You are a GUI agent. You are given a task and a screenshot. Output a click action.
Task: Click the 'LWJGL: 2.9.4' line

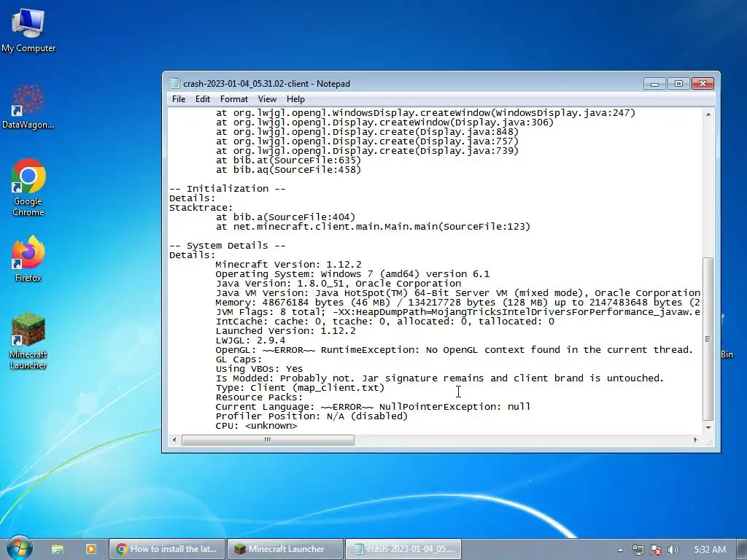(250, 341)
